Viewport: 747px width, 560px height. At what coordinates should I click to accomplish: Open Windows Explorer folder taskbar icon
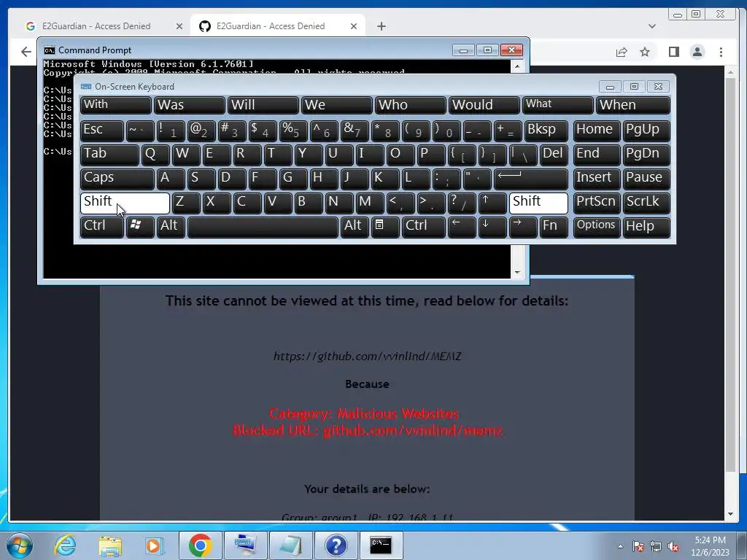[x=109, y=545]
